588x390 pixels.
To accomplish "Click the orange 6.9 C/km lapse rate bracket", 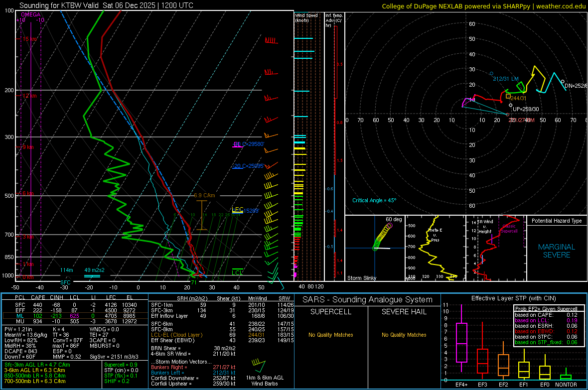I will pos(202,215).
